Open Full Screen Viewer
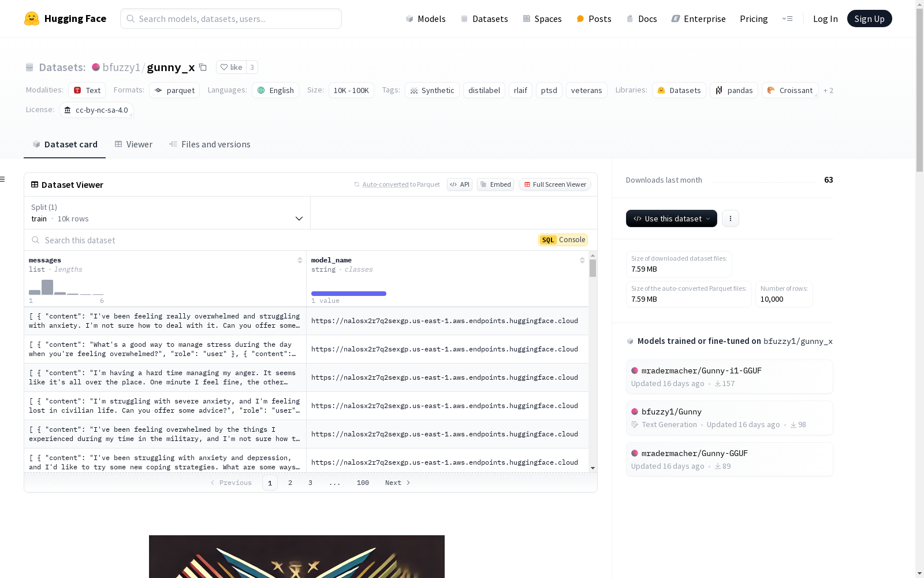The height and width of the screenshot is (578, 924). pos(555,184)
